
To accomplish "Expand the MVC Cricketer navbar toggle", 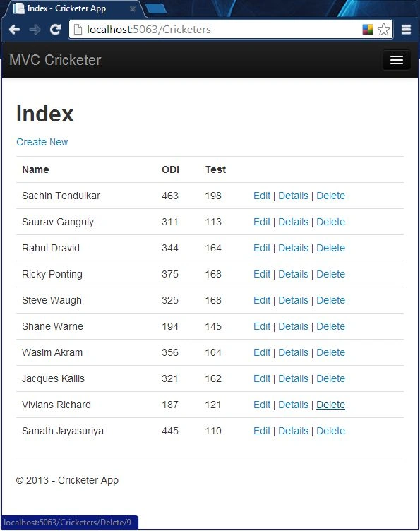I will 396,60.
